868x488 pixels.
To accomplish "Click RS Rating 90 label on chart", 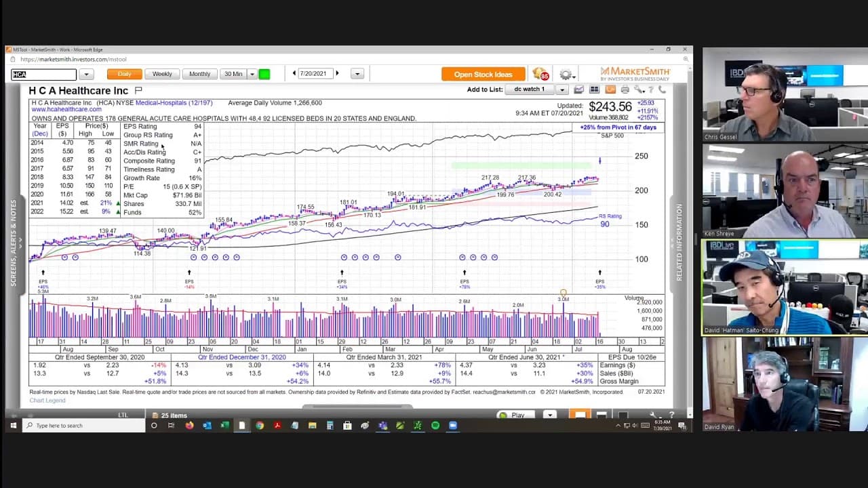I will [x=609, y=220].
